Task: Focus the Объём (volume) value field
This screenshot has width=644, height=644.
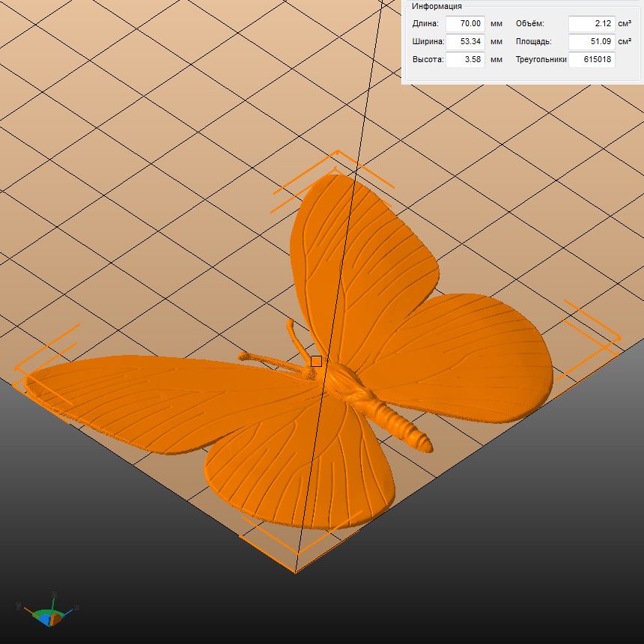Action: pos(591,24)
